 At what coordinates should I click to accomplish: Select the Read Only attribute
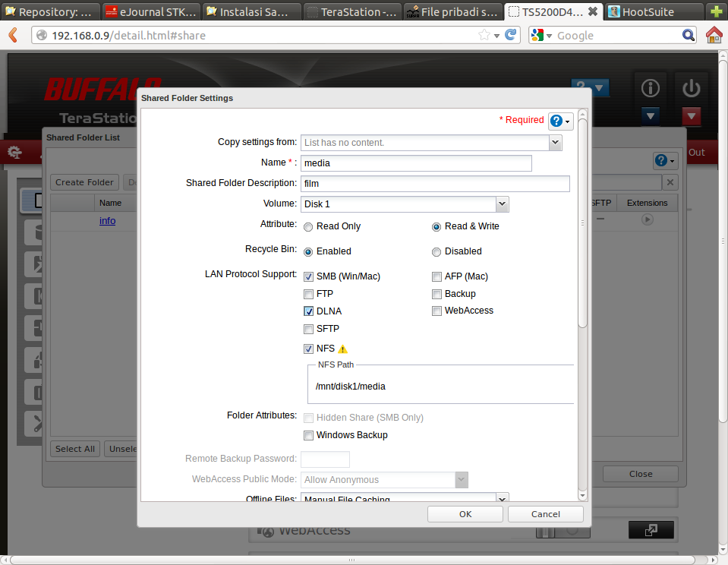tap(308, 227)
